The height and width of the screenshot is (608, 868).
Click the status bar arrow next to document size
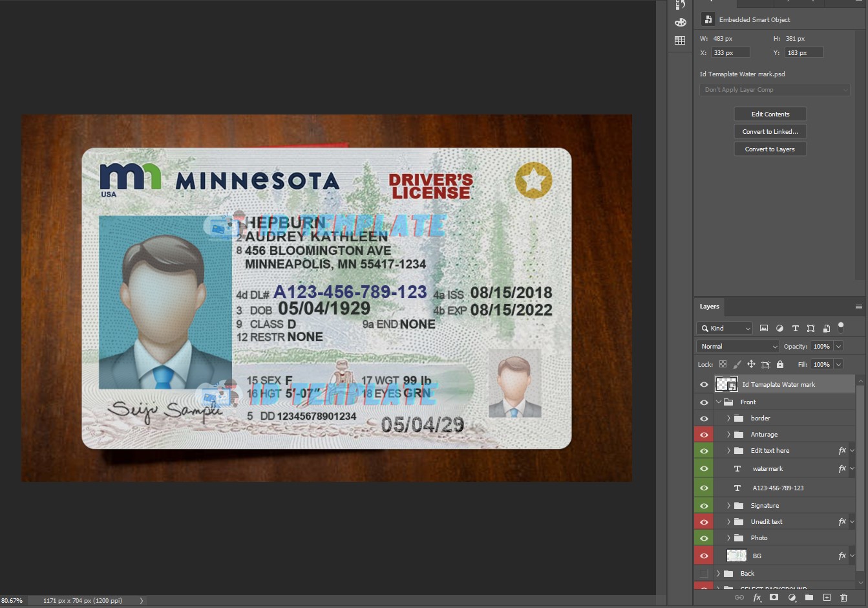(142, 601)
